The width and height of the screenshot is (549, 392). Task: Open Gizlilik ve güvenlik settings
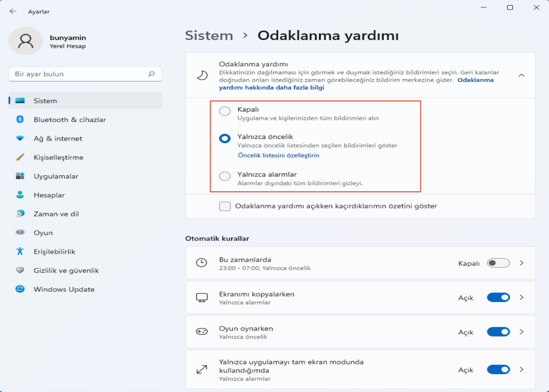coord(66,271)
